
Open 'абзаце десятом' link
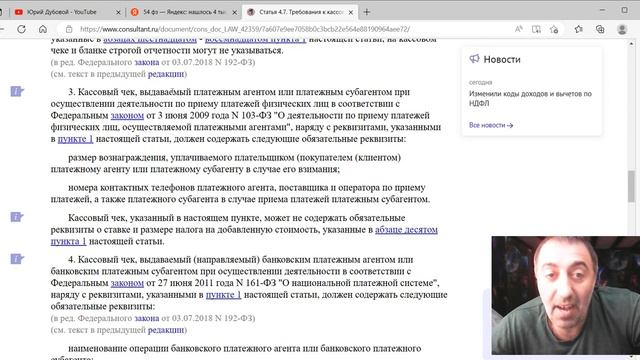(x=406, y=230)
